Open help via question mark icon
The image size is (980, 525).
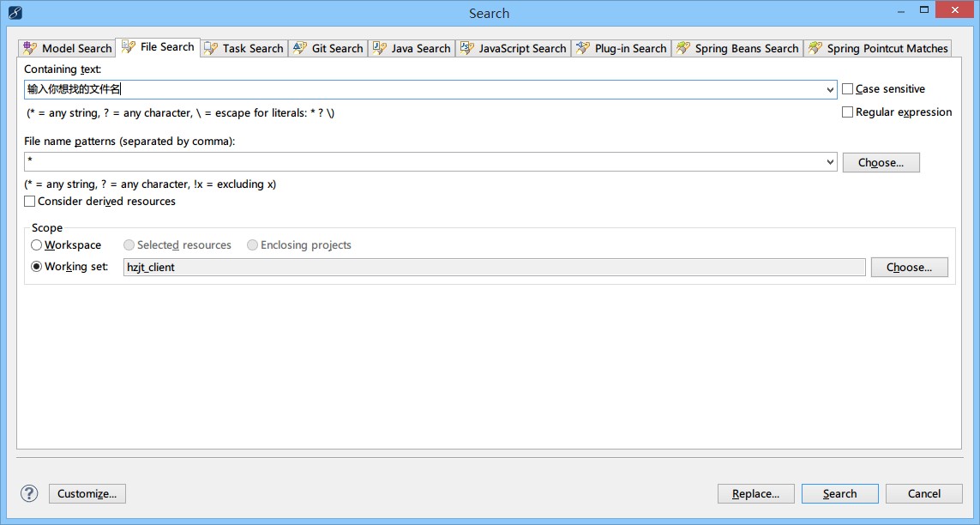(29, 493)
